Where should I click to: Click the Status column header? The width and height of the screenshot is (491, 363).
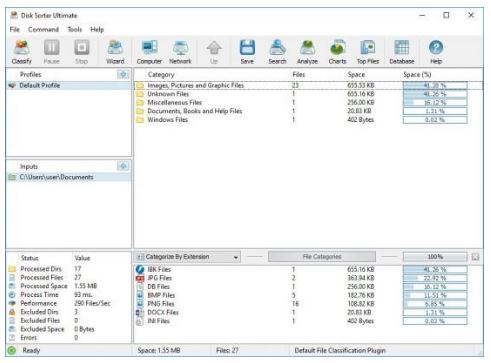pyautogui.click(x=30, y=258)
